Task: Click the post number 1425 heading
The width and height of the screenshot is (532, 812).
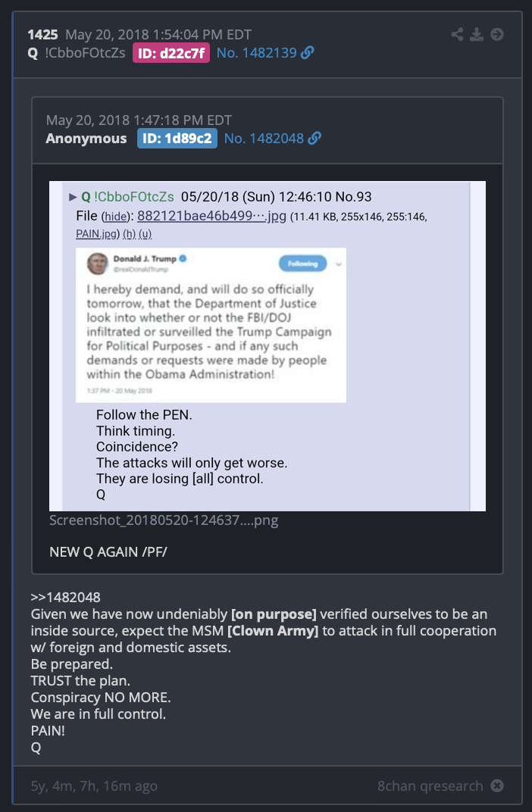Action: 42,35
